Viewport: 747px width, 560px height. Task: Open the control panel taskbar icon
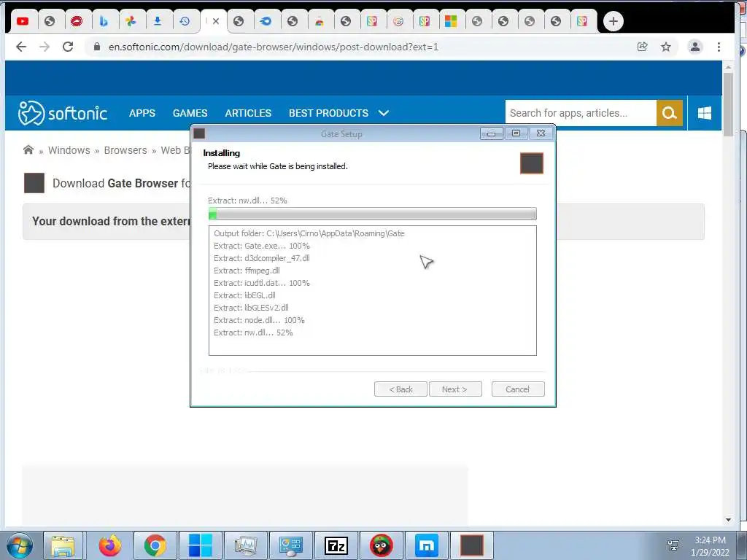pos(290,545)
